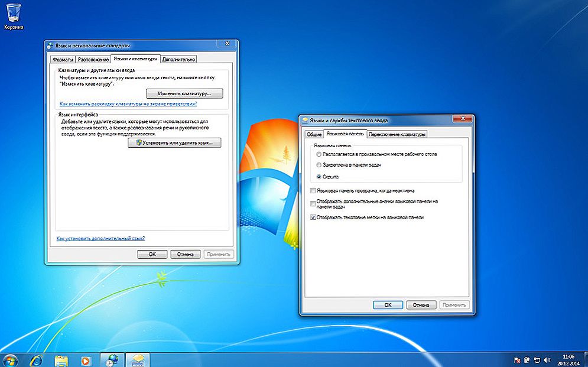
Task: Confirm with OK in the text input services dialog
Action: [x=388, y=305]
